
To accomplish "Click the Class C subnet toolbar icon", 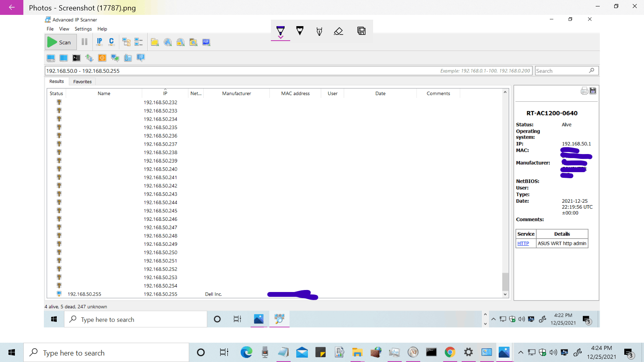I will point(111,42).
